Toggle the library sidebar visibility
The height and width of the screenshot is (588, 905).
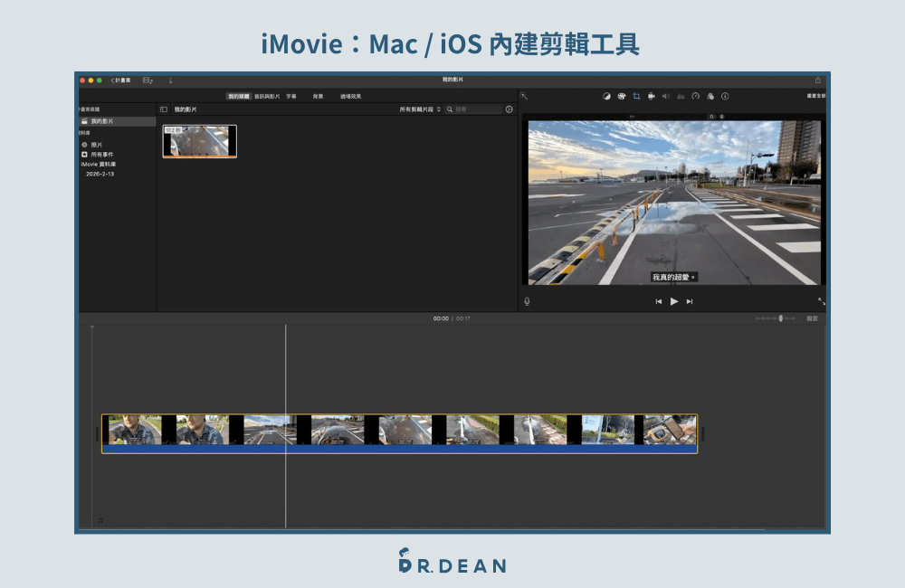point(164,109)
